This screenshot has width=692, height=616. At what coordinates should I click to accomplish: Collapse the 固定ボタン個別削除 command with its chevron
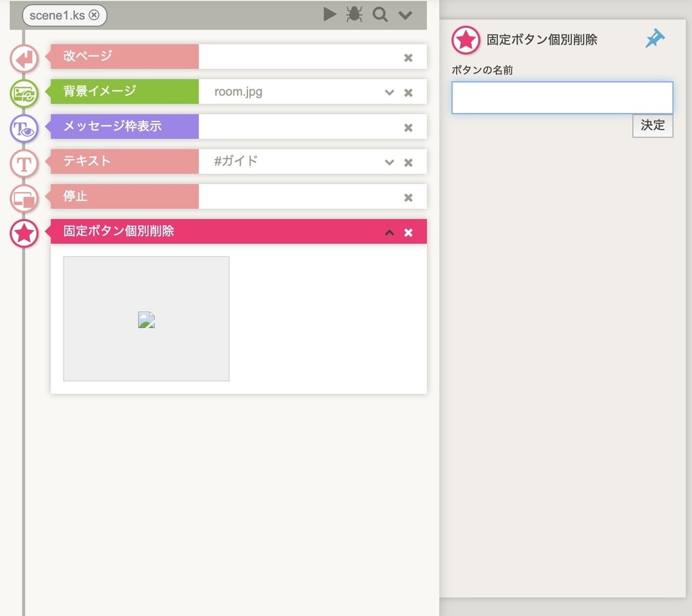(x=389, y=232)
